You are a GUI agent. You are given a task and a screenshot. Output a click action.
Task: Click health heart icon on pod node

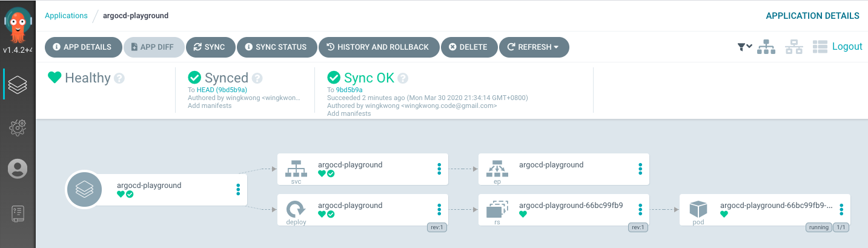pyautogui.click(x=724, y=214)
